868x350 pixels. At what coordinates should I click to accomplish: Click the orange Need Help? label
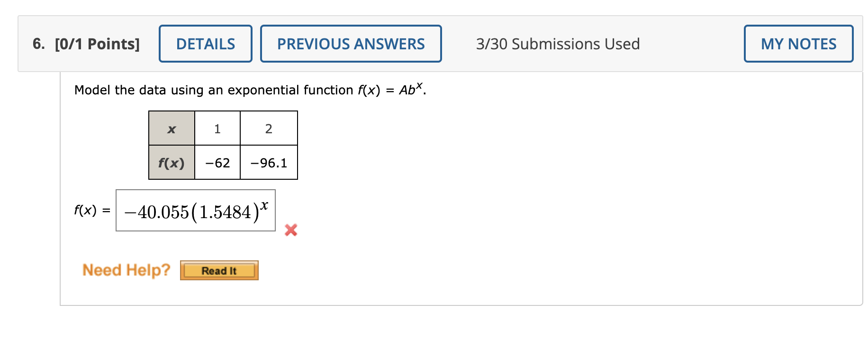[126, 270]
